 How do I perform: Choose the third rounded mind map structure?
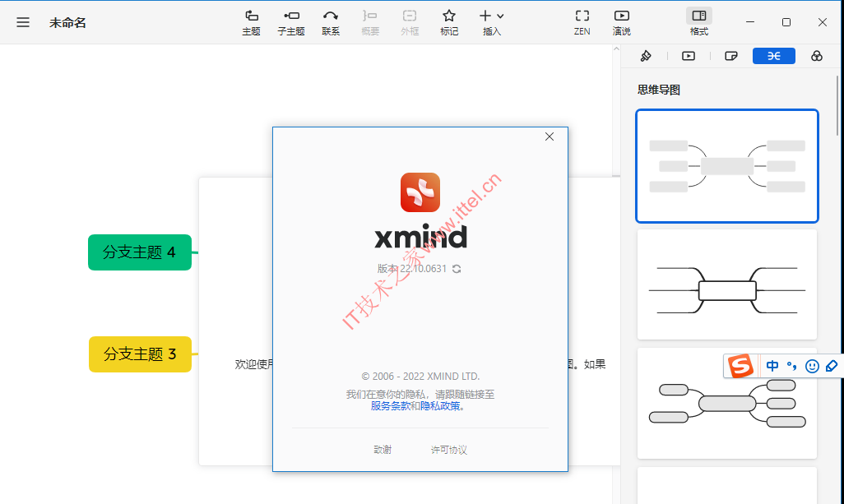pos(727,404)
